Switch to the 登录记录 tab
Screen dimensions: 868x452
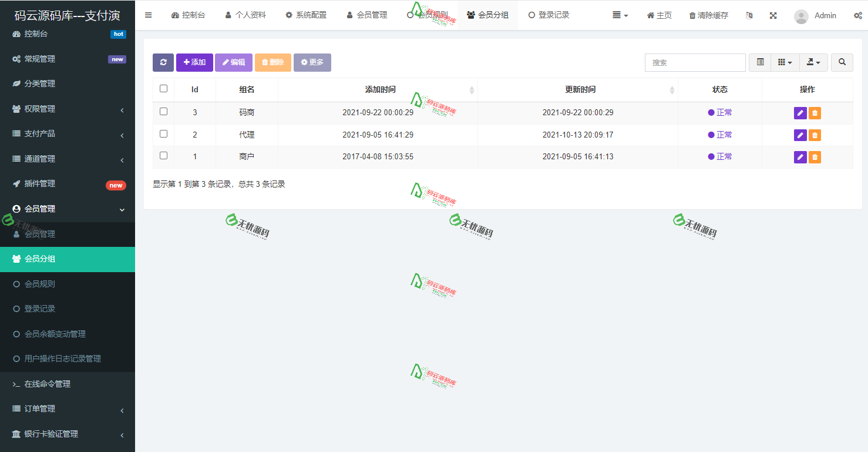pos(548,15)
